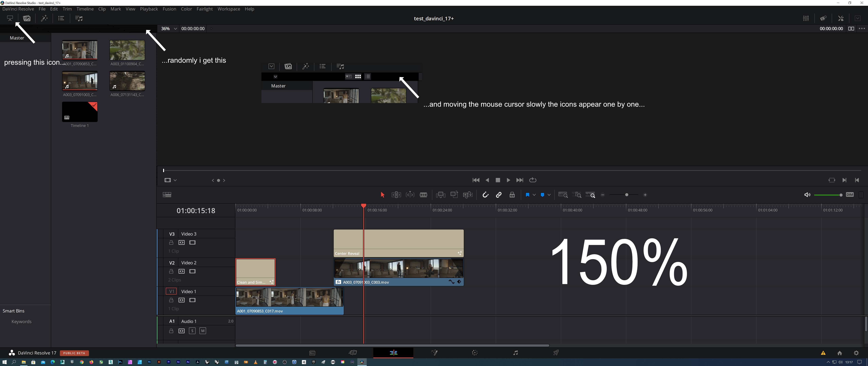Click the Insert Clip icon

(x=440, y=195)
